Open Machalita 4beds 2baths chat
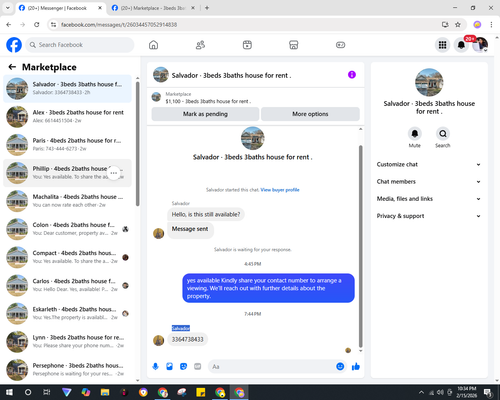This screenshot has height=400, width=500. (67, 201)
